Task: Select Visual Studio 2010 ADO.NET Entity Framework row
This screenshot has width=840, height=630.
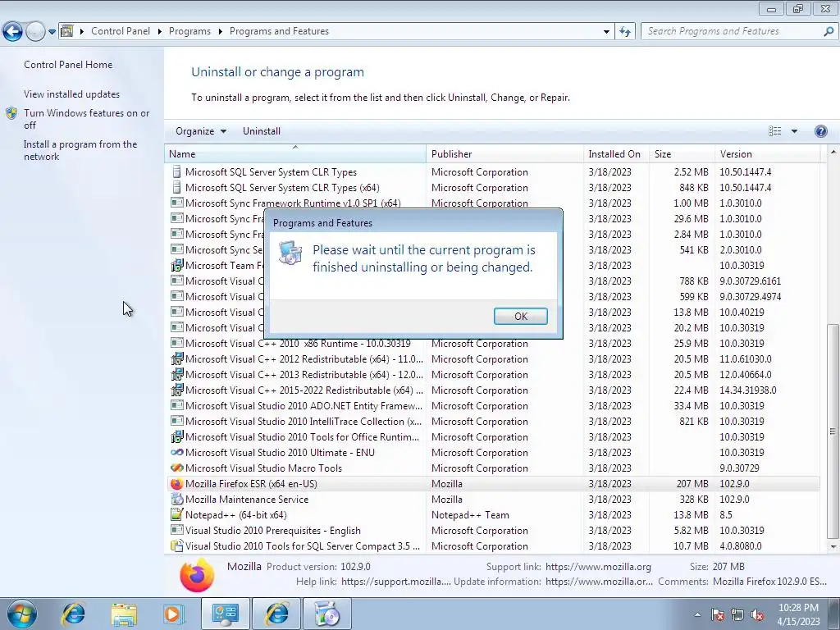Action: click(x=493, y=406)
